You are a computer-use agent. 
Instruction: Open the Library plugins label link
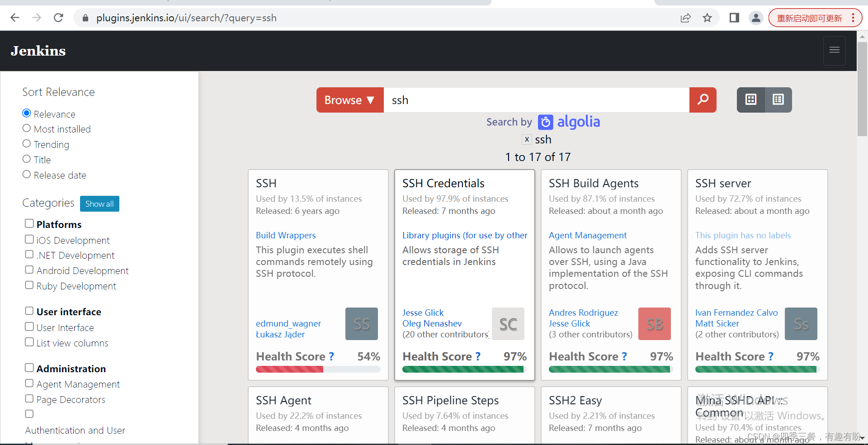pyautogui.click(x=465, y=235)
